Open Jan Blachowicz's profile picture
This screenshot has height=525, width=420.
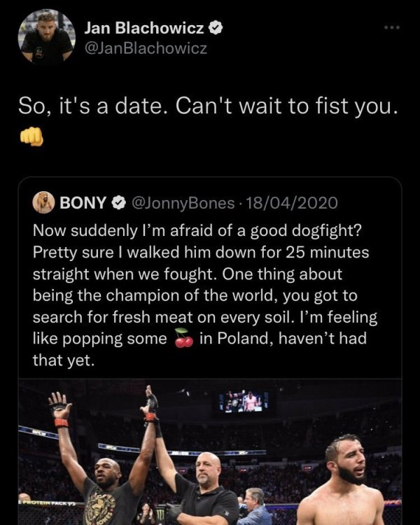click(47, 37)
